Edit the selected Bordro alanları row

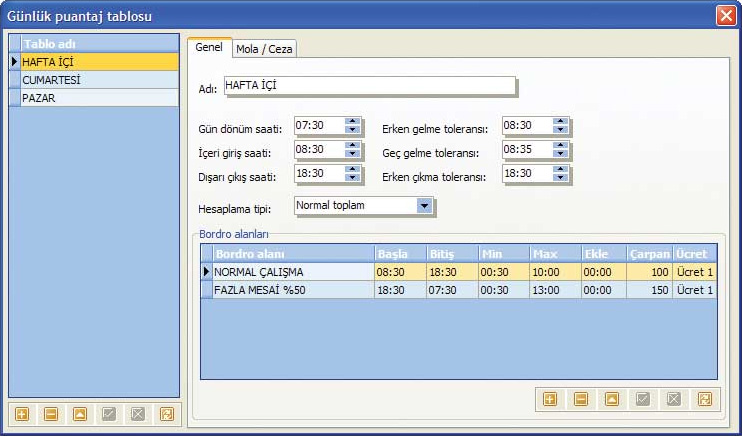[x=611, y=399]
